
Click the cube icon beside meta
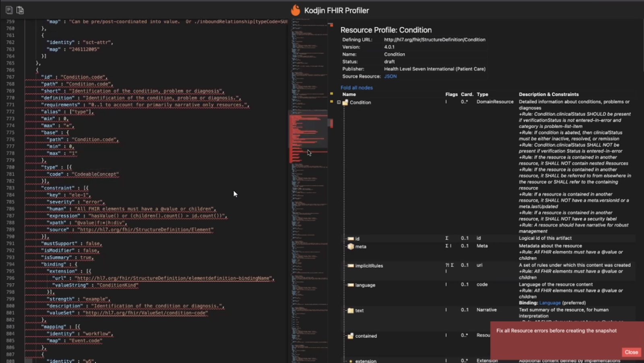point(351,246)
